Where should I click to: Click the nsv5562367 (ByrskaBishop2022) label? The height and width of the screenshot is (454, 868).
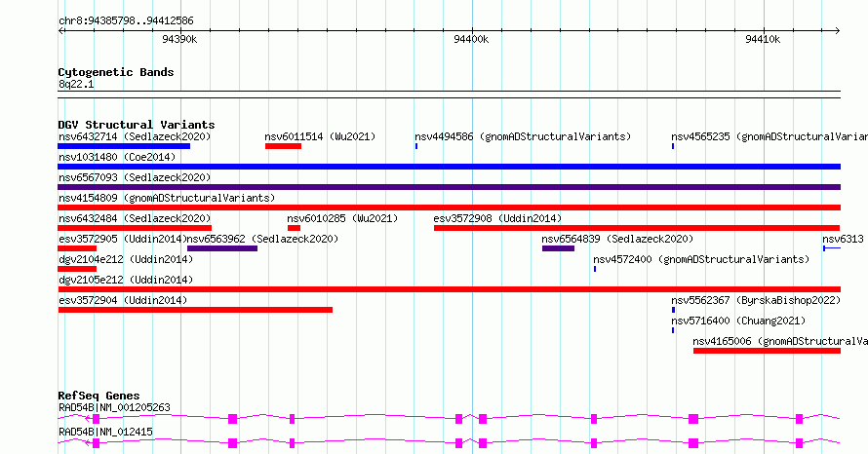click(x=756, y=300)
